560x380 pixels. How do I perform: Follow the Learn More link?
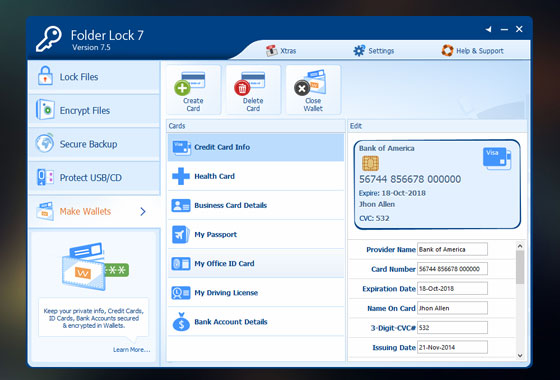132,350
